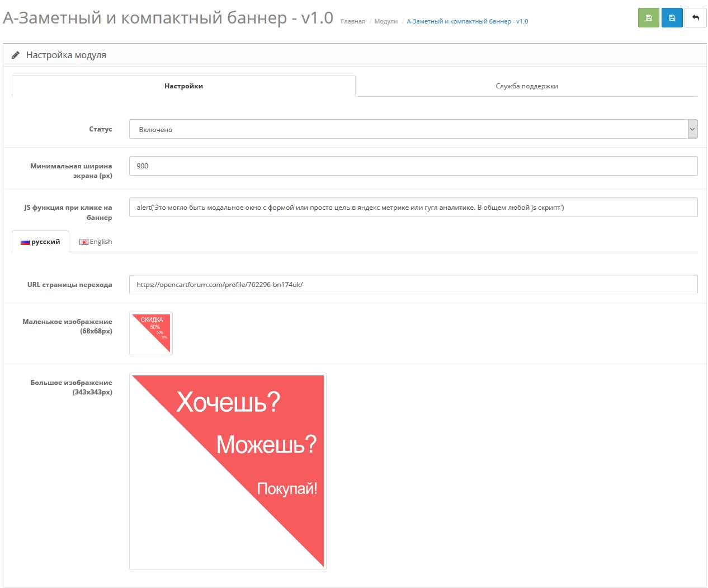Select the русский language tab
Screen dimensions: 708x588
40,242
